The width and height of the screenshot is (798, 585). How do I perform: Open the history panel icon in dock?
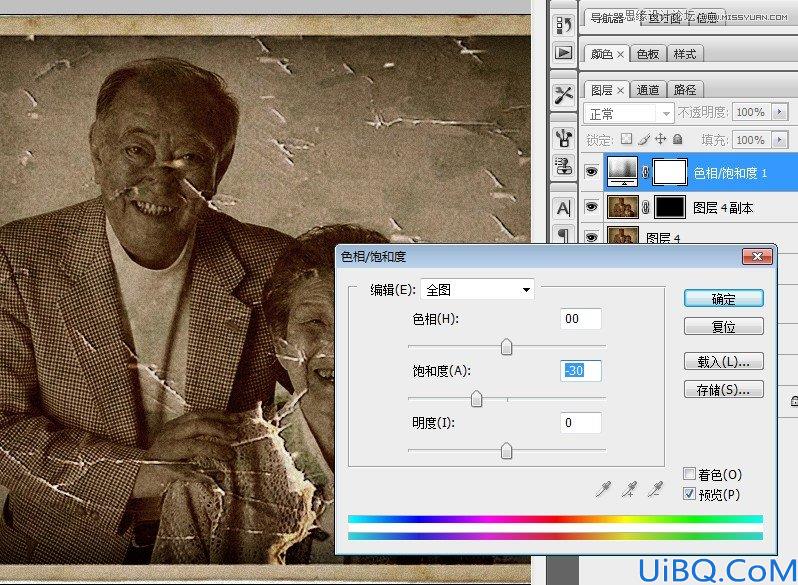(x=563, y=24)
